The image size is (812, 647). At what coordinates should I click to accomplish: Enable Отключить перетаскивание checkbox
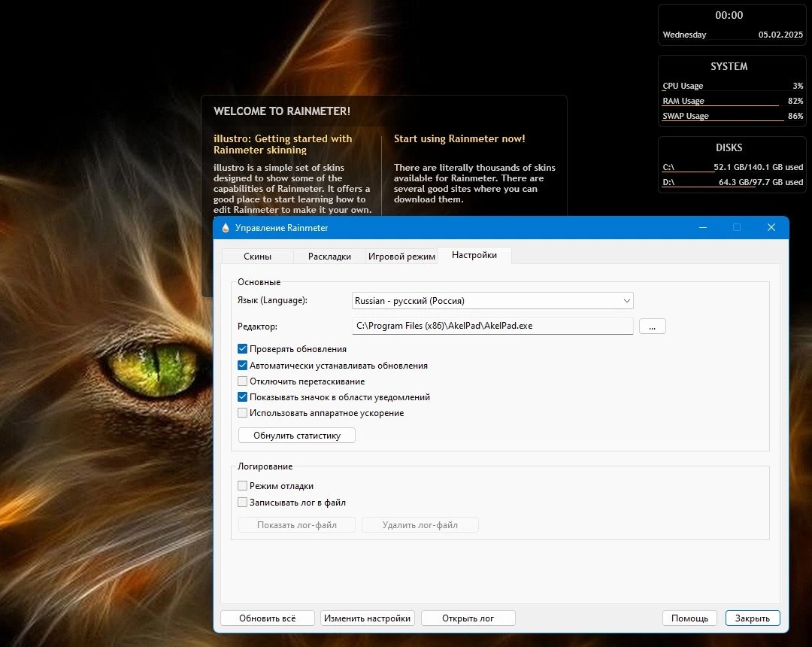tap(242, 381)
